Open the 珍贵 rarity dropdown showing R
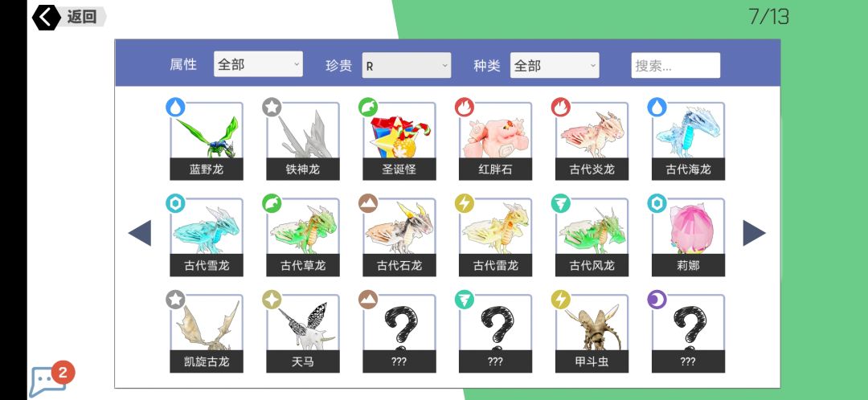Viewport: 868px width, 400px height. [x=407, y=65]
